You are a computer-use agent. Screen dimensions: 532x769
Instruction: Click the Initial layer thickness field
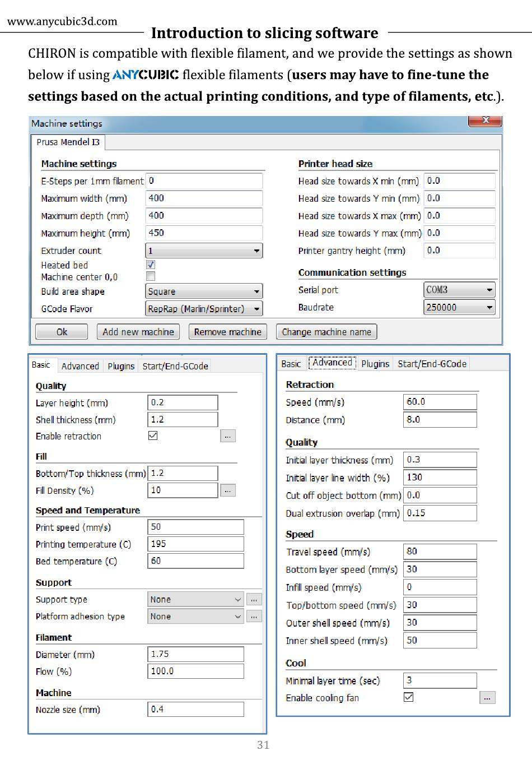pos(440,460)
